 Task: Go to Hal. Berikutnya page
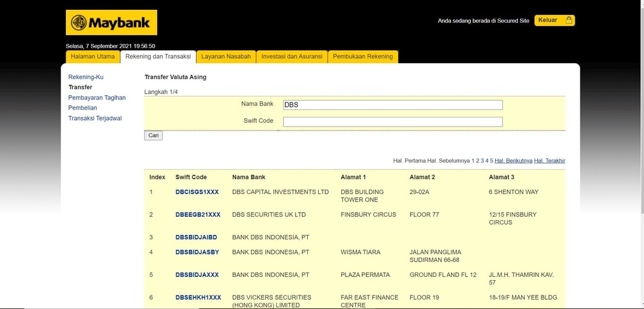click(513, 161)
